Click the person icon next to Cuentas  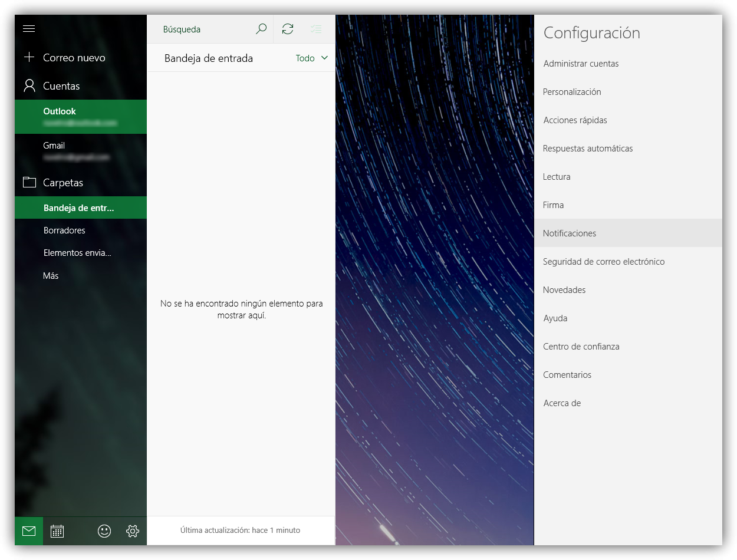(29, 86)
